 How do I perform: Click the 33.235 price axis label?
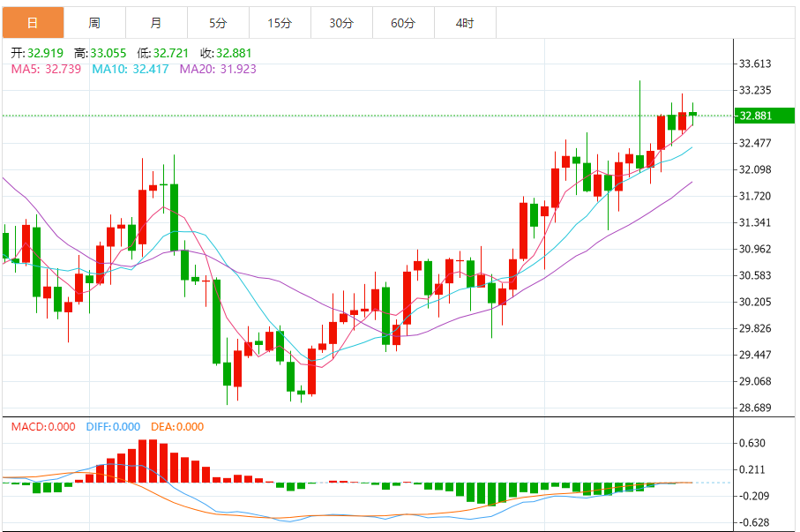(755, 90)
